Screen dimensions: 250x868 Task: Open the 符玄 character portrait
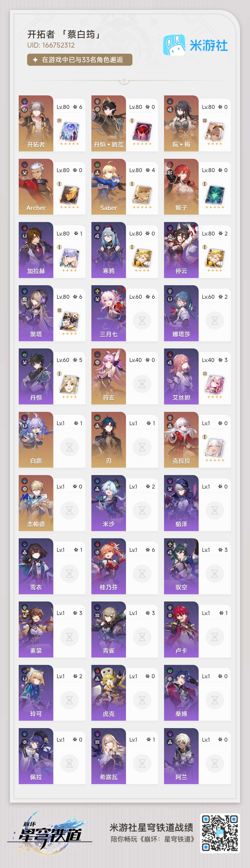tap(109, 376)
